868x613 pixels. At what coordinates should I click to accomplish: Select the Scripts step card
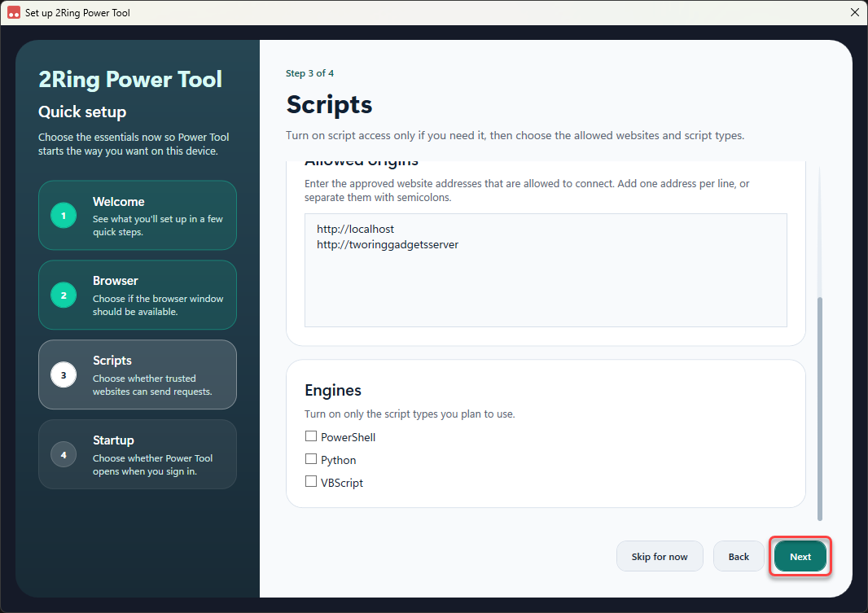coord(138,374)
